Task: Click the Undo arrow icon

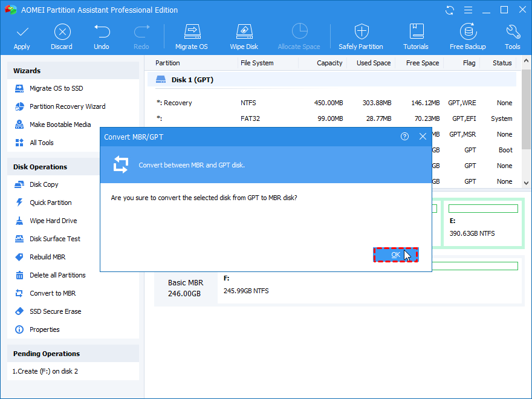Action: [x=102, y=32]
